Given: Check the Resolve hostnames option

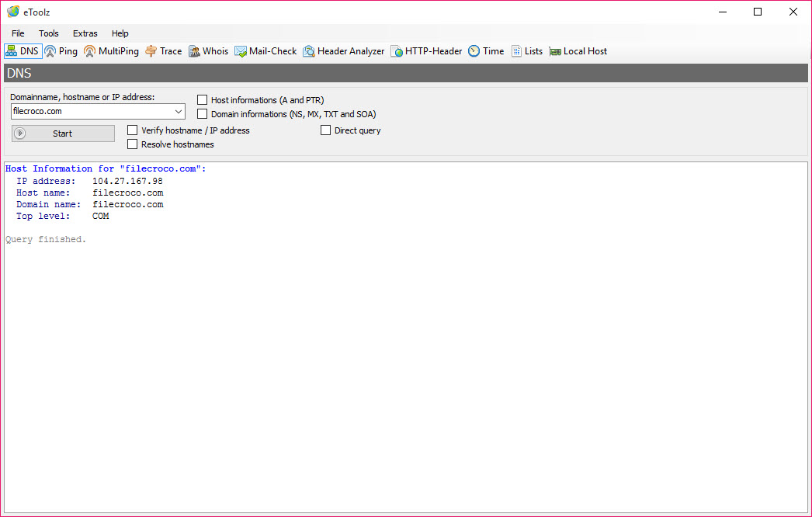Looking at the screenshot, I should click(x=133, y=144).
